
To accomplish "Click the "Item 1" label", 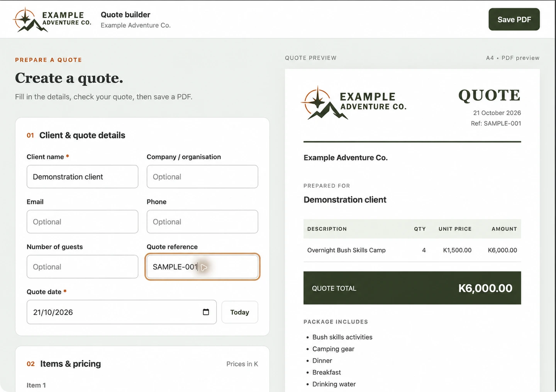I will (36, 385).
